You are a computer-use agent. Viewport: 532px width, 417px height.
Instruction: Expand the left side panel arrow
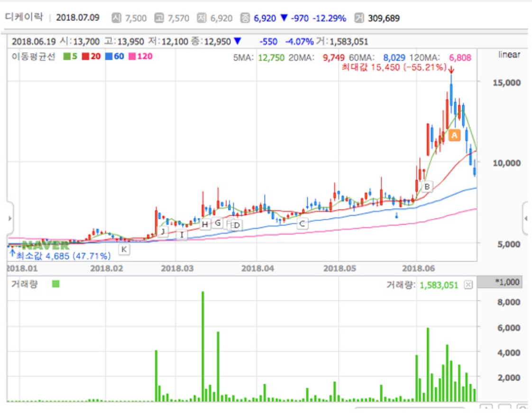point(10,218)
